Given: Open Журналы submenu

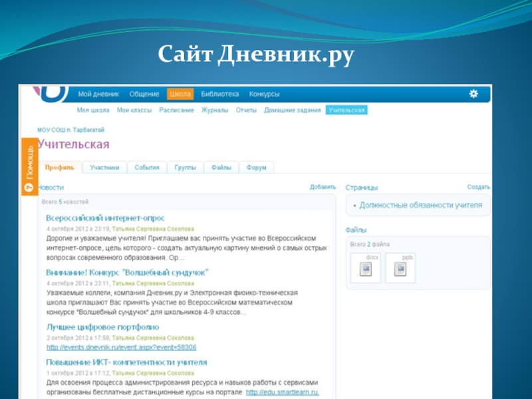Looking at the screenshot, I should pos(215,110).
